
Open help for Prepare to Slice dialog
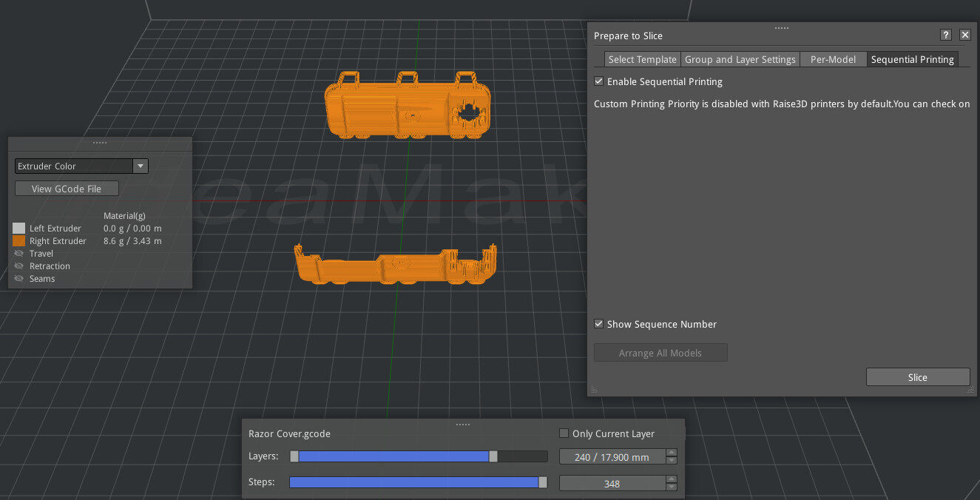point(945,35)
